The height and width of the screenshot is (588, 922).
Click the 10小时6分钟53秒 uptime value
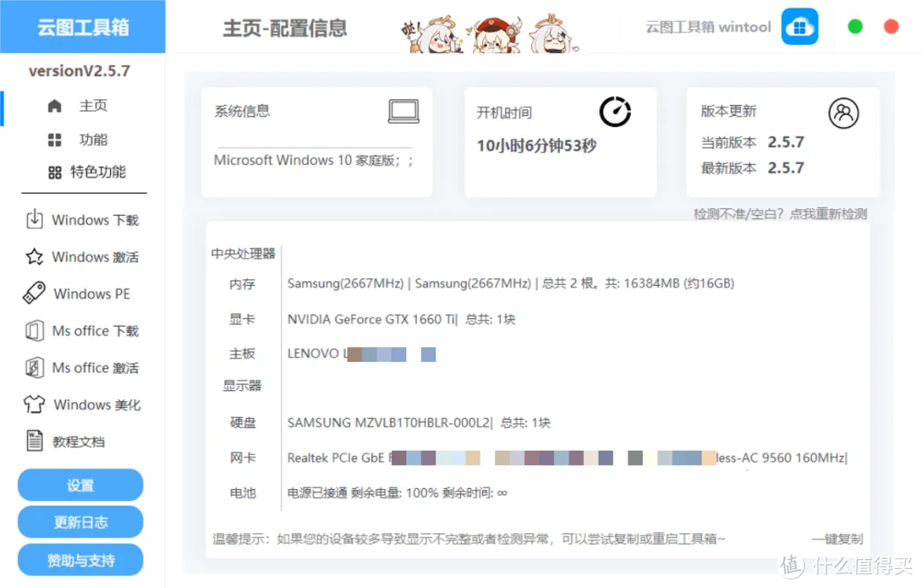(x=536, y=145)
